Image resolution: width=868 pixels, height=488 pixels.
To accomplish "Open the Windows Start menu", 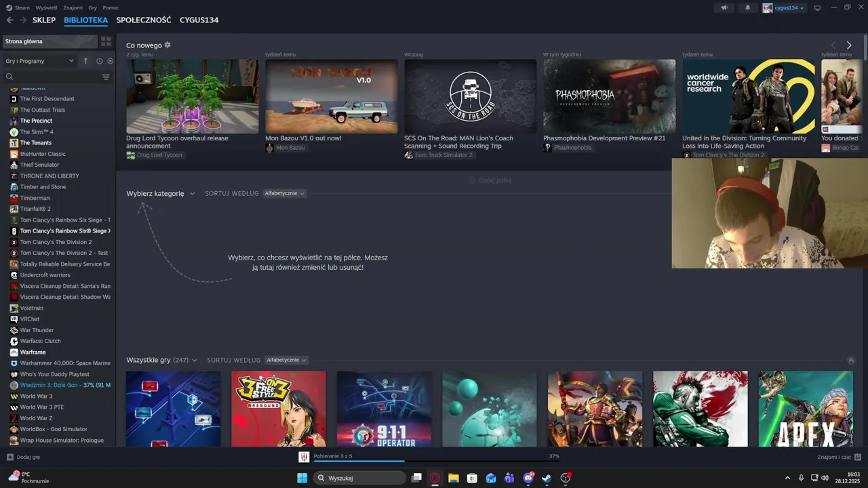I will click(302, 478).
